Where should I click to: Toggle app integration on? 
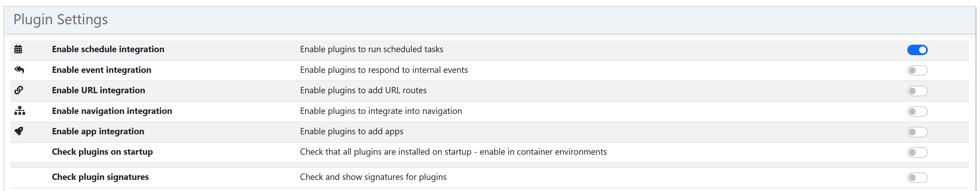pos(917,132)
